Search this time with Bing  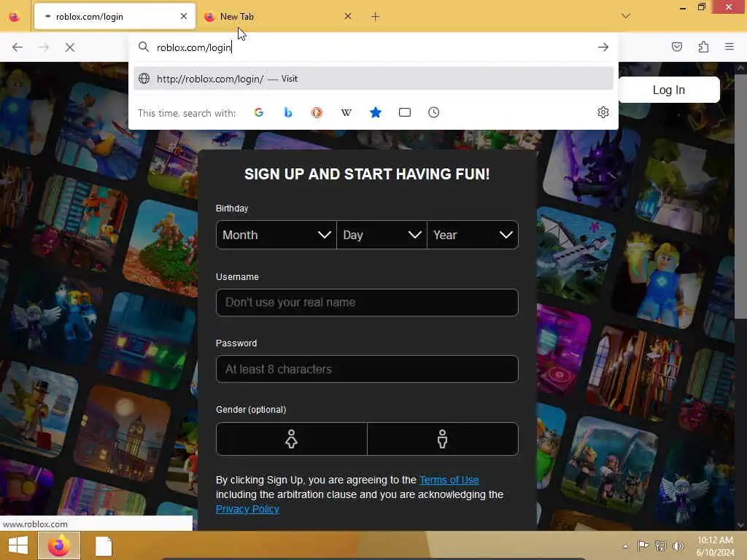pos(287,112)
